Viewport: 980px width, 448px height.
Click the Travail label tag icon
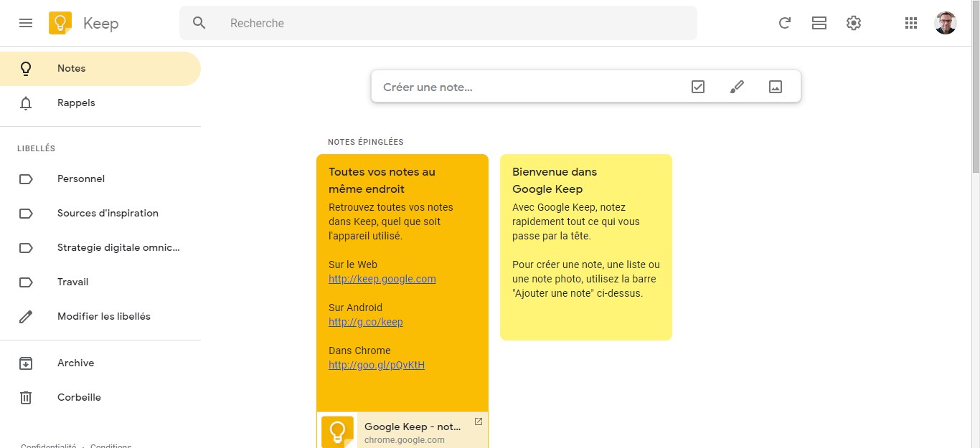click(x=26, y=282)
